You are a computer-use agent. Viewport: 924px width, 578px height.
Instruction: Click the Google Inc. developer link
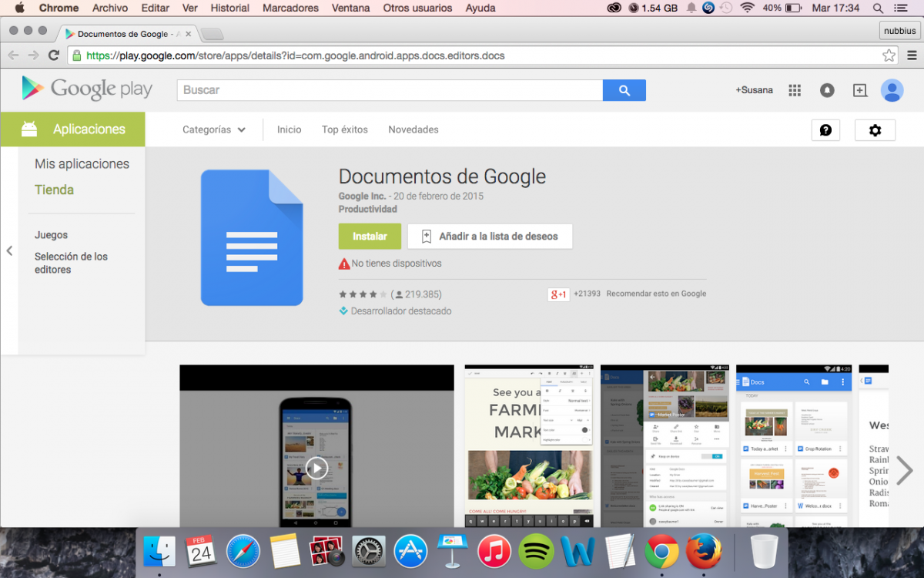coord(362,197)
